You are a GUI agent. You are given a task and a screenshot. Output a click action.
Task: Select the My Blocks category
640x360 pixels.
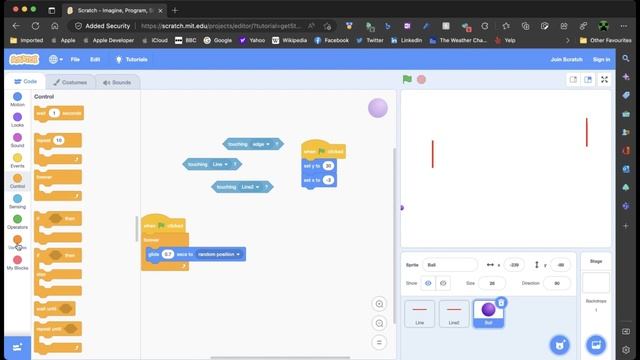17,262
